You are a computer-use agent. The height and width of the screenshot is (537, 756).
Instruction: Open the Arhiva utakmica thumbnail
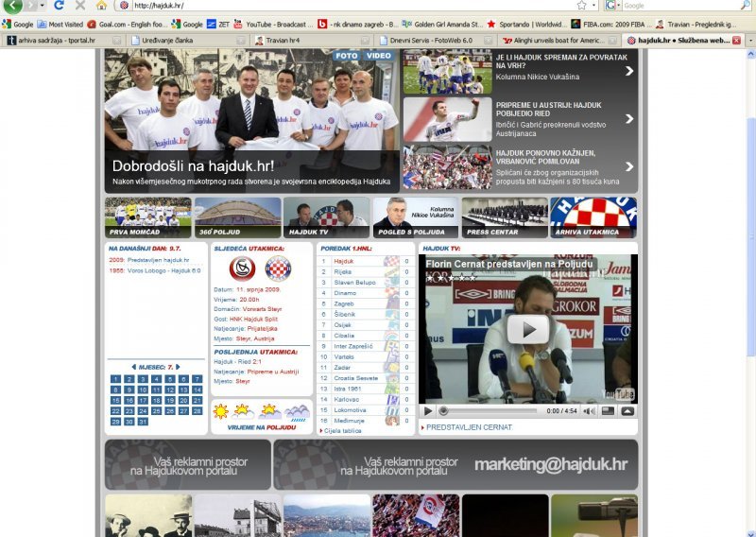pyautogui.click(x=593, y=217)
